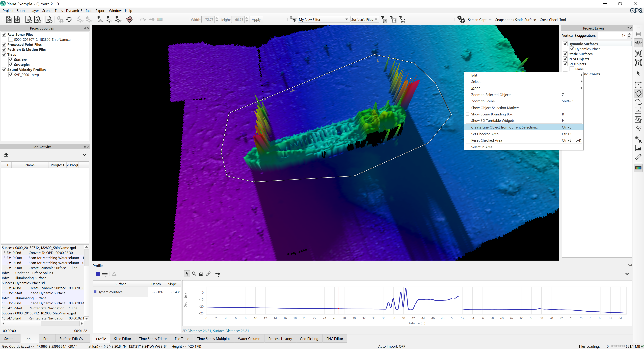The width and height of the screenshot is (644, 349).
Task: Click the eraser icon in Job Activity
Action: click(x=6, y=155)
